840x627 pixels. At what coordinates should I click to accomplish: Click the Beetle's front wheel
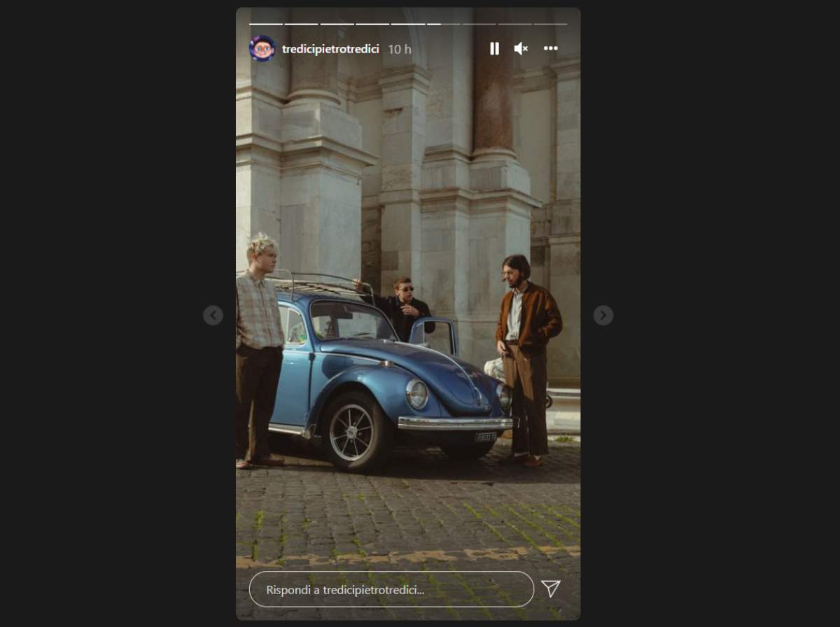[353, 432]
